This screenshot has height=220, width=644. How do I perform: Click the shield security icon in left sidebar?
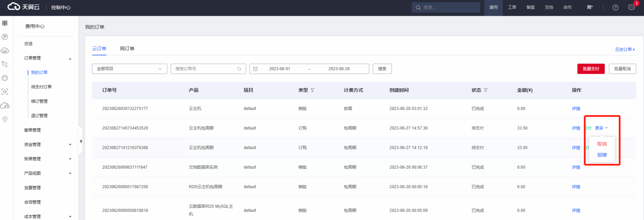pos(5,119)
